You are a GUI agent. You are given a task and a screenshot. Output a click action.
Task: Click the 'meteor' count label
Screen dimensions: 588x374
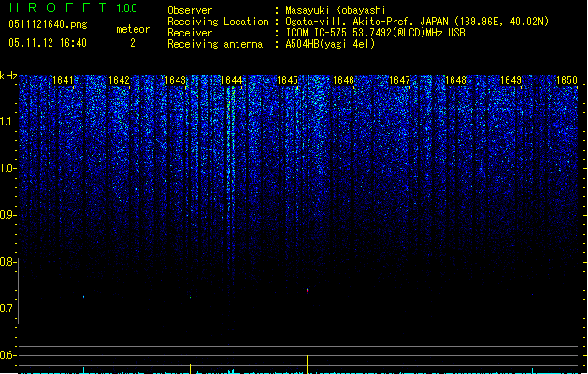pos(133,29)
